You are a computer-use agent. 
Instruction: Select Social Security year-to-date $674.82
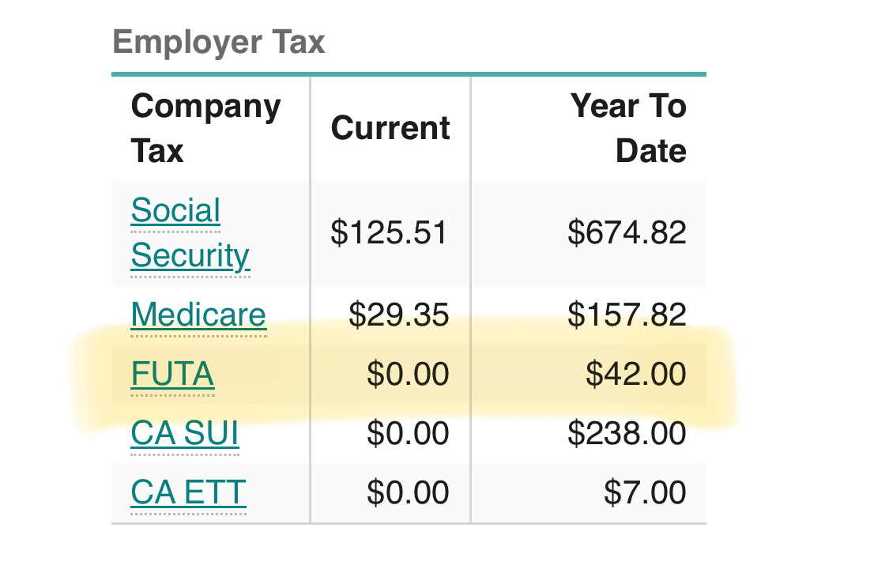point(627,232)
